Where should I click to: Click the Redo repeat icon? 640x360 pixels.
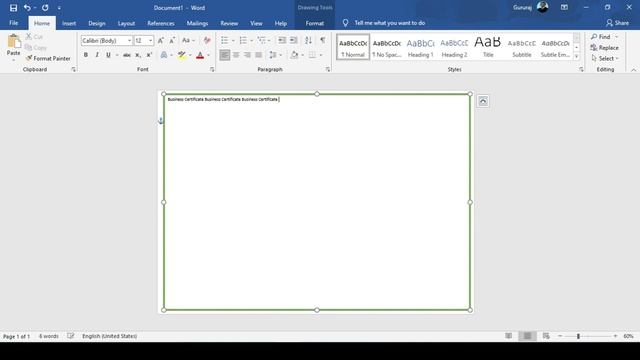tap(45, 8)
